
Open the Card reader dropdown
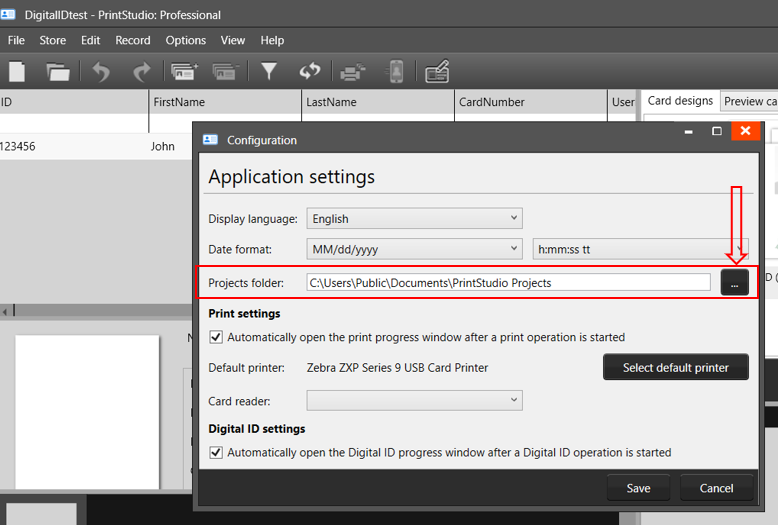click(414, 401)
